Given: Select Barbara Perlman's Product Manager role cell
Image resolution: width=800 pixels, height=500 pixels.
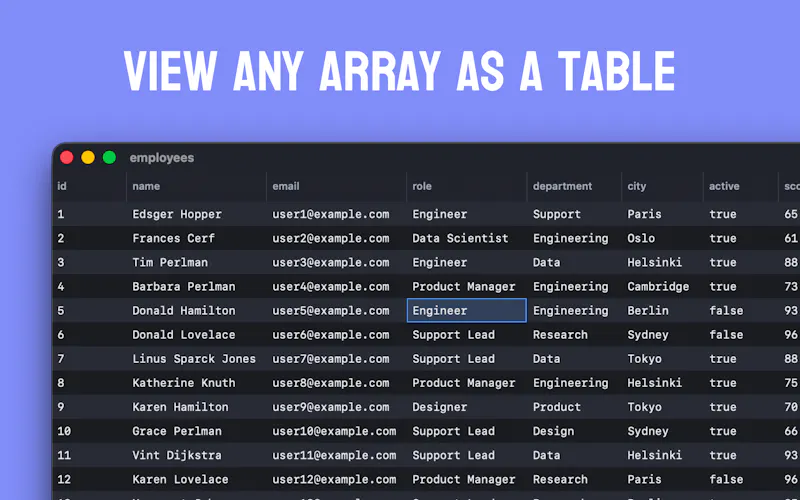Looking at the screenshot, I should point(466,286).
